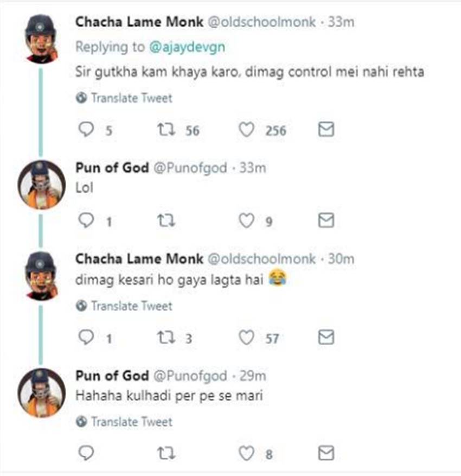This screenshot has height=476, width=461.
Task: Click Pun of God's avatar on 'Lol' tweet
Action: pyautogui.click(x=42, y=185)
